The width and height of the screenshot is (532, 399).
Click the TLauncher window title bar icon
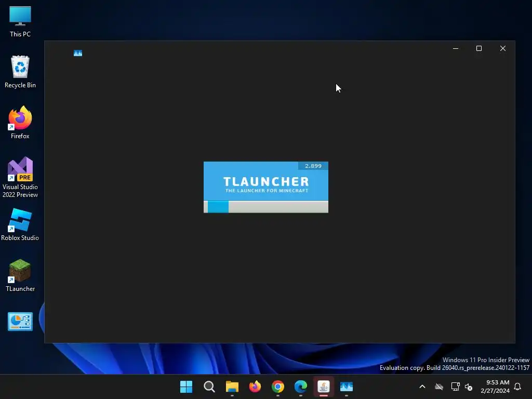[78, 53]
